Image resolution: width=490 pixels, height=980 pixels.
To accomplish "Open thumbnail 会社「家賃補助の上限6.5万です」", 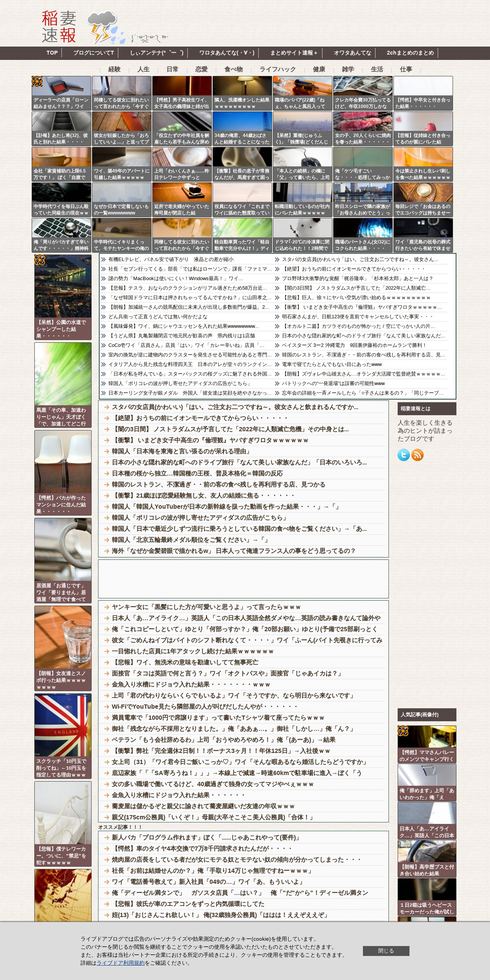I will [x=61, y=164].
